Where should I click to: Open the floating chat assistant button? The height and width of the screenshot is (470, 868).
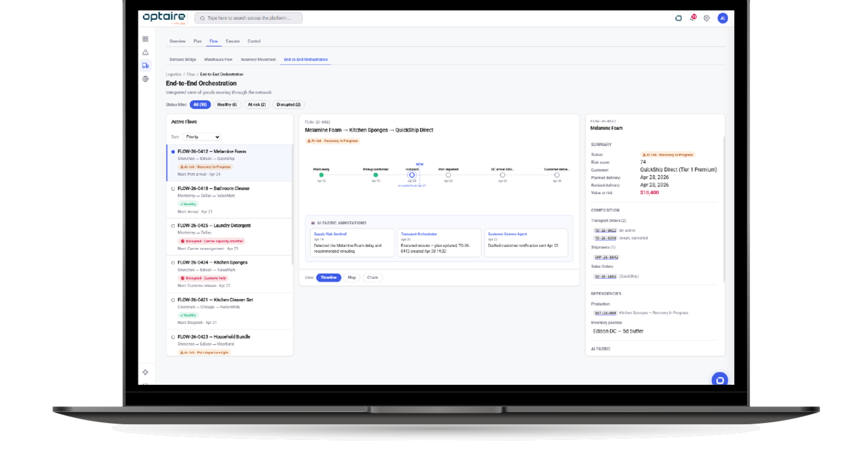pos(719,379)
